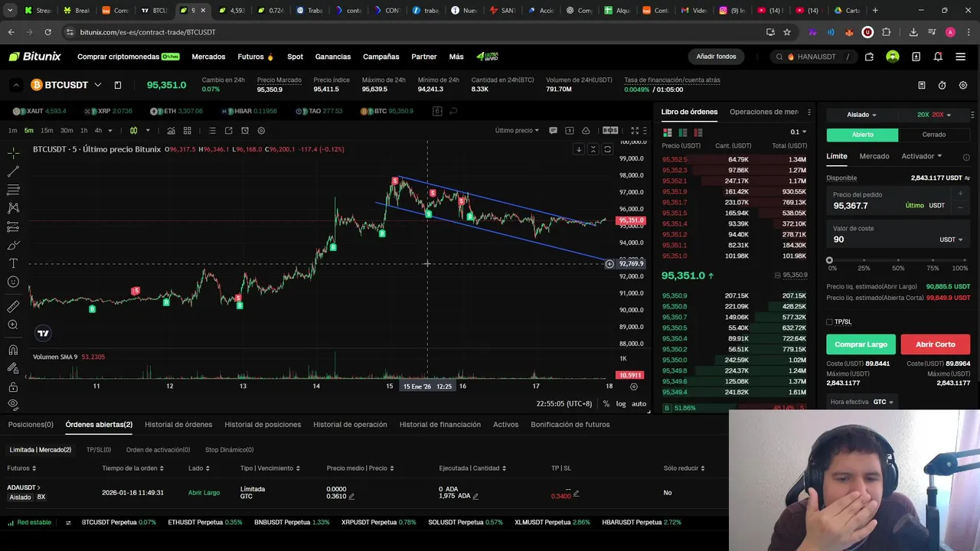Viewport: 980px width, 551px height.
Task: Open the Futuros menu
Action: tap(256, 57)
